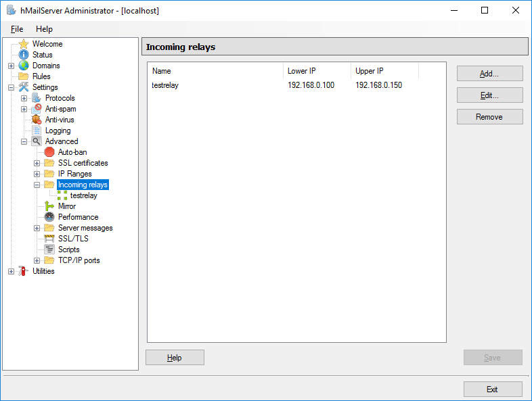Click the Advanced magnifier icon
Image resolution: width=532 pixels, height=401 pixels.
37,141
